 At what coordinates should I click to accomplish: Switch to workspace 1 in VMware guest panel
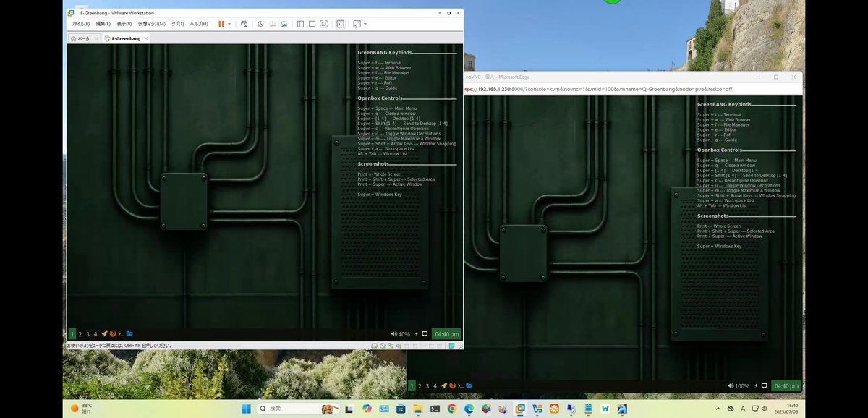click(x=72, y=334)
